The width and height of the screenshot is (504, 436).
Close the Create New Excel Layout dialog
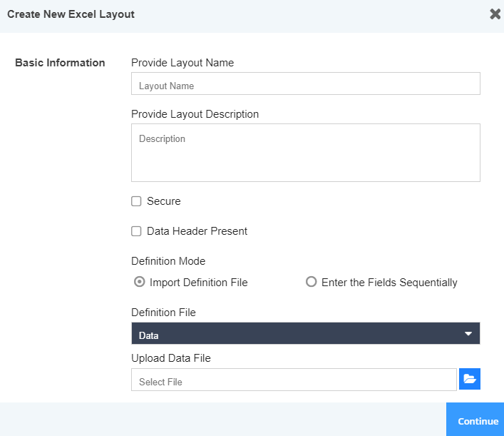(x=495, y=14)
